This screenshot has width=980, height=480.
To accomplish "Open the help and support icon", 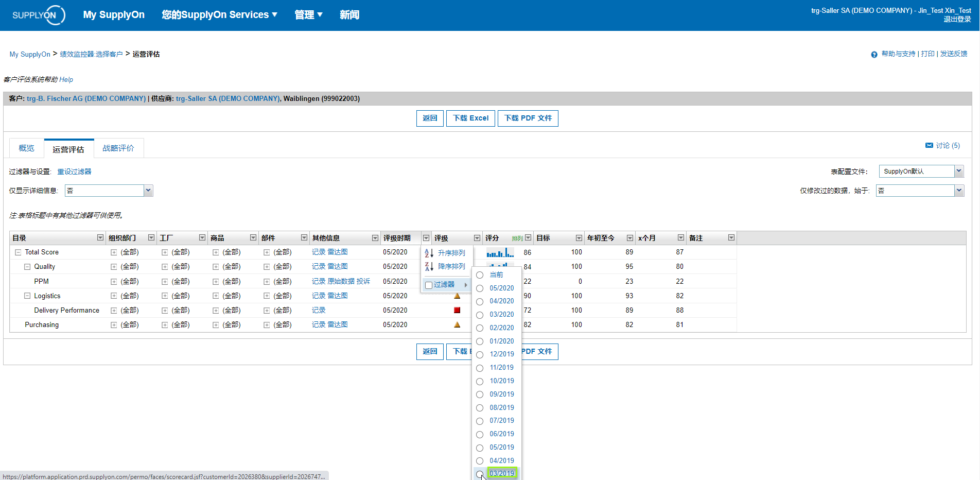I will pyautogui.click(x=874, y=55).
